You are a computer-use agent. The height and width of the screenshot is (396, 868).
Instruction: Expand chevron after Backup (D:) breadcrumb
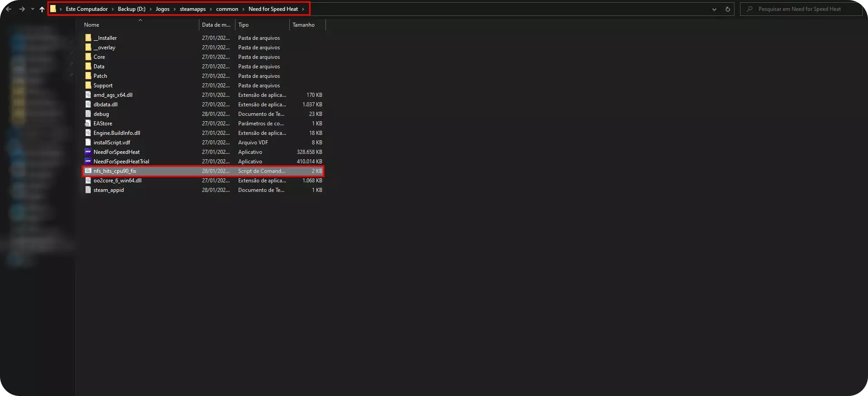(x=151, y=9)
